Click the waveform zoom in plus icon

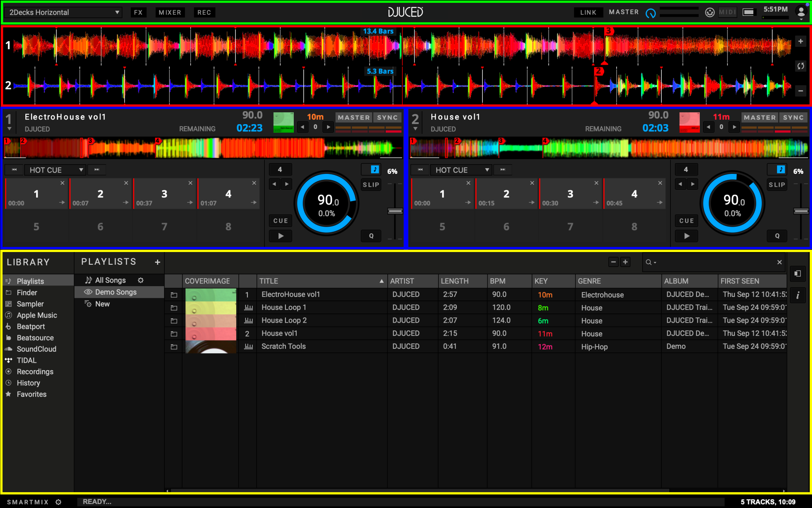coord(801,41)
